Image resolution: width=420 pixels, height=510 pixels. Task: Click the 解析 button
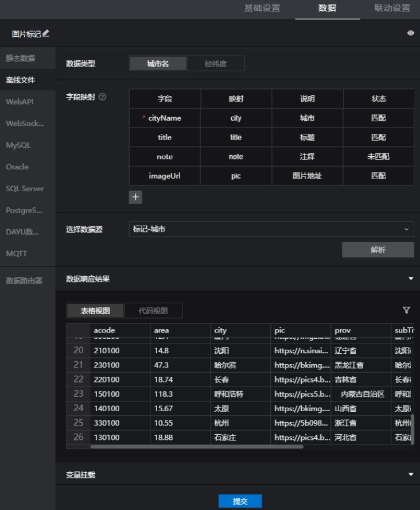point(378,250)
